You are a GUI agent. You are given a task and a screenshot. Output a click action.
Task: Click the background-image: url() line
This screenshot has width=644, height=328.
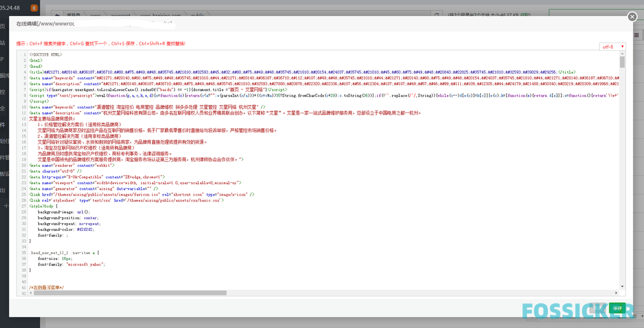click(x=64, y=212)
